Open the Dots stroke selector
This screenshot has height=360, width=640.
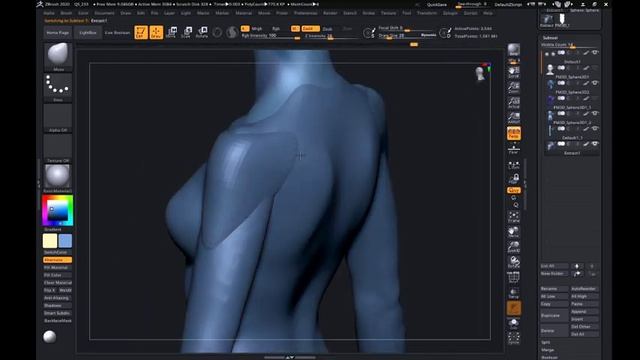(58, 85)
